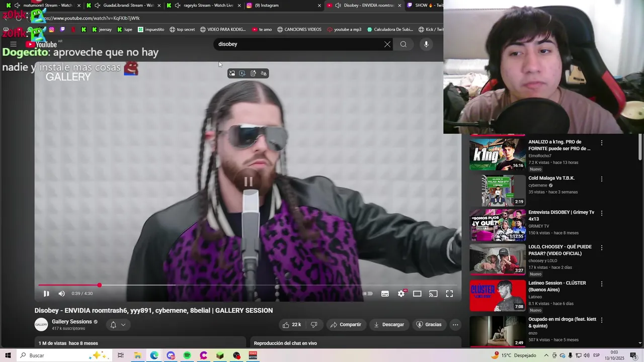
Task: Open the Minecraft block icon on the taskbar
Action: (x=220, y=355)
